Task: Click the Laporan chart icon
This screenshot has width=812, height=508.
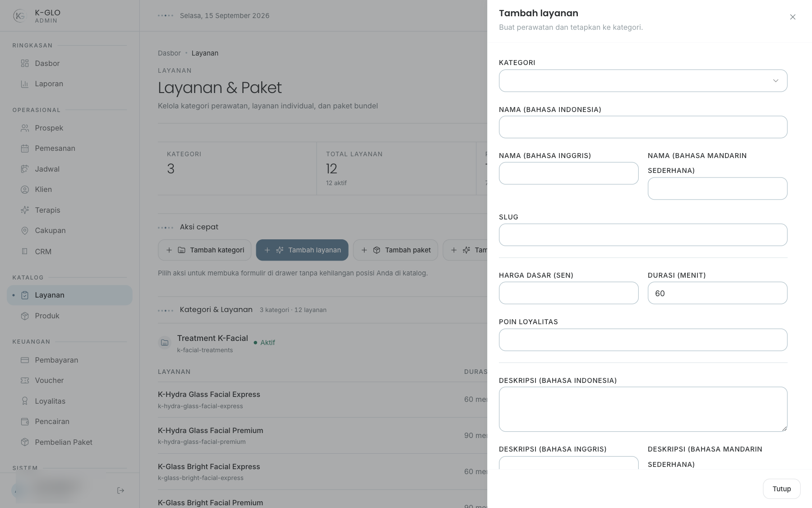Action: point(25,84)
